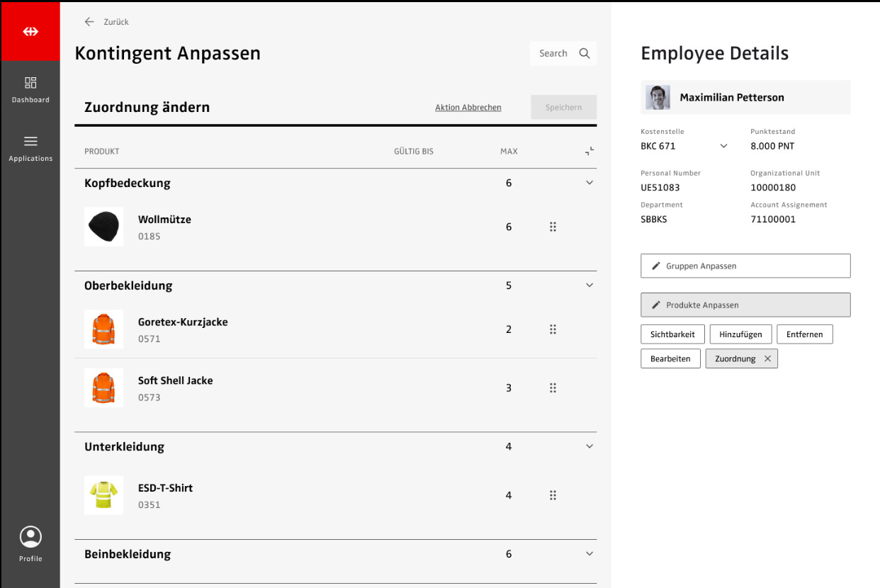Remove the Zuordnung tag with its X
880x588 pixels.
coord(767,359)
